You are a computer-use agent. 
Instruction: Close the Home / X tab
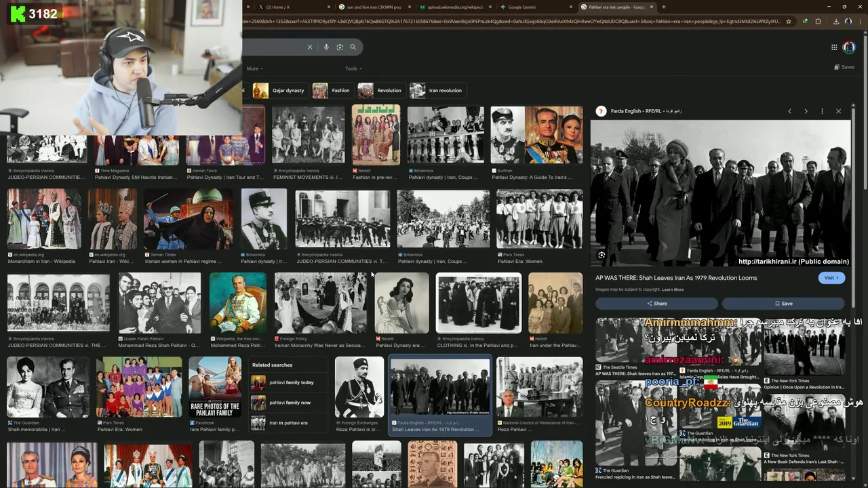(x=330, y=7)
